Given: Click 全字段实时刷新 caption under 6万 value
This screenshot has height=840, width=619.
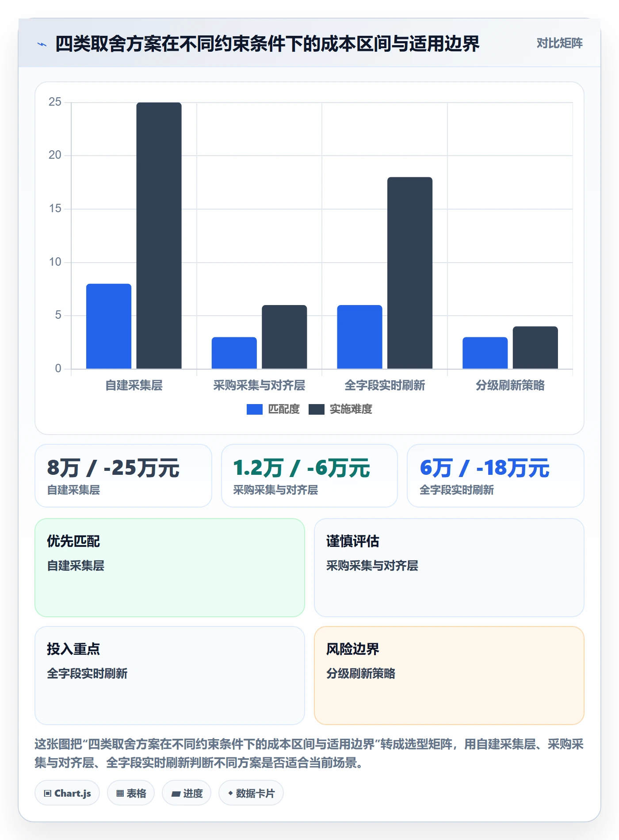Looking at the screenshot, I should click(x=456, y=490).
